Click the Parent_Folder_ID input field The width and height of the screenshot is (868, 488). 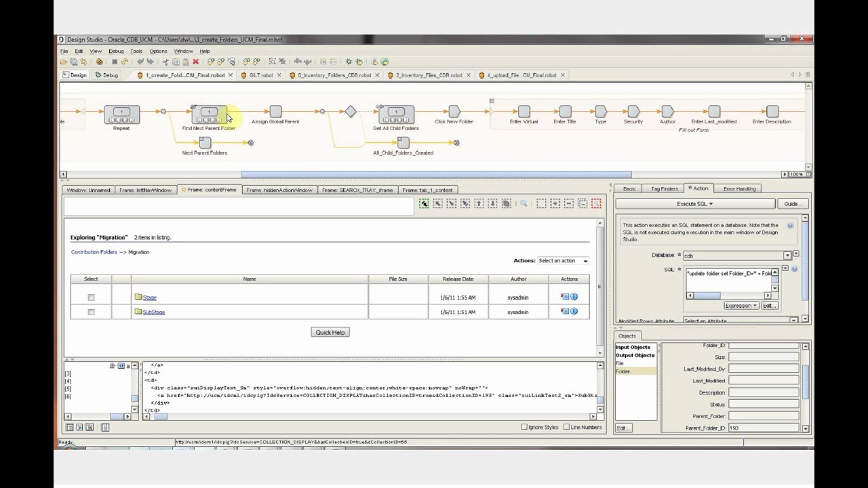pos(764,428)
